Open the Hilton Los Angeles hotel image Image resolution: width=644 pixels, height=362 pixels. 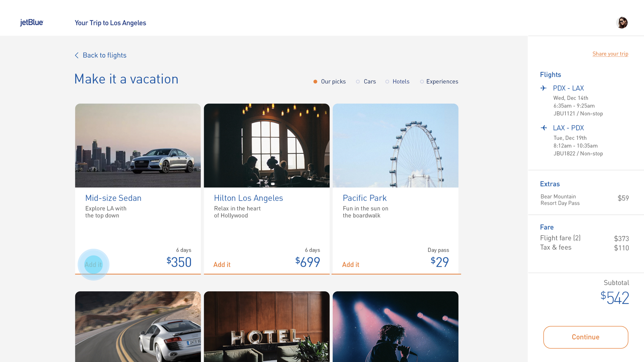click(266, 145)
